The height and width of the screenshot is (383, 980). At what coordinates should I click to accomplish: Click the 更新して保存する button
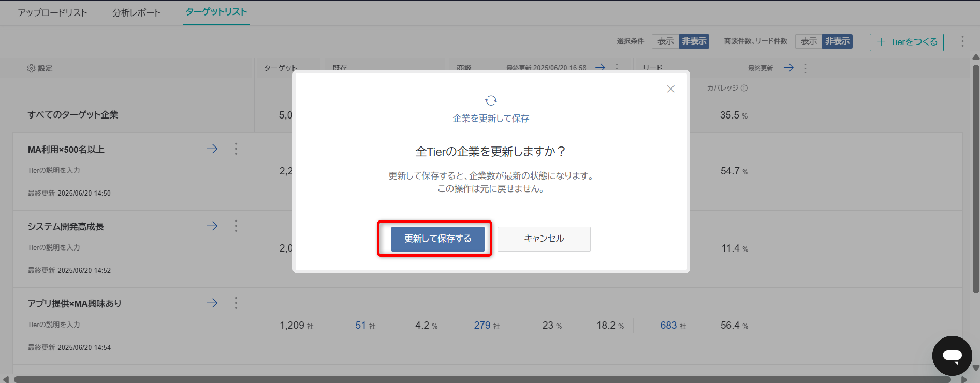coord(437,239)
